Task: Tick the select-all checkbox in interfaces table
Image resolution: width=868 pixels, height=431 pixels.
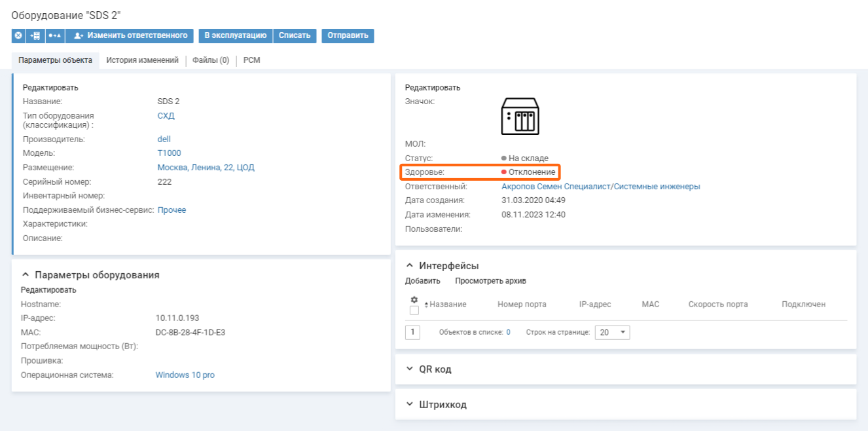Action: point(414,310)
